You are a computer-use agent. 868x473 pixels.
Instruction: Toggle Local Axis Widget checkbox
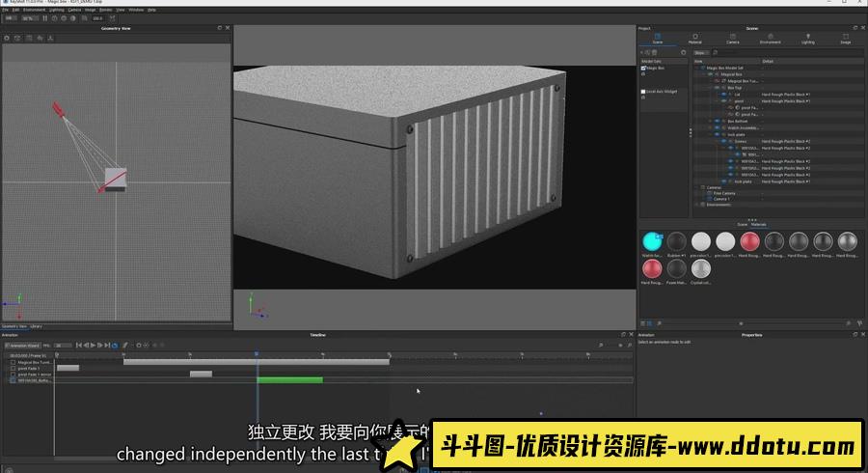tap(643, 92)
